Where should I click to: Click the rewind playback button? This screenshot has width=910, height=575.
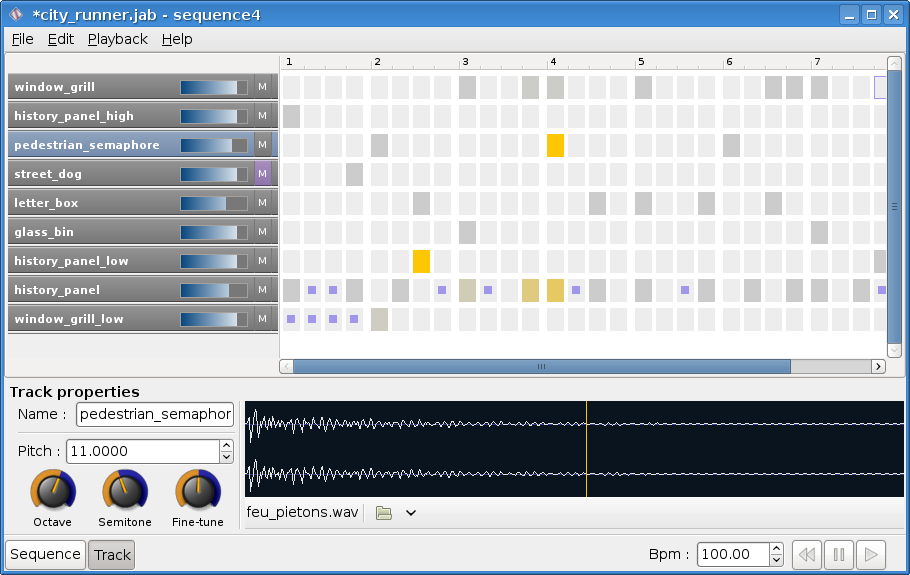point(807,555)
